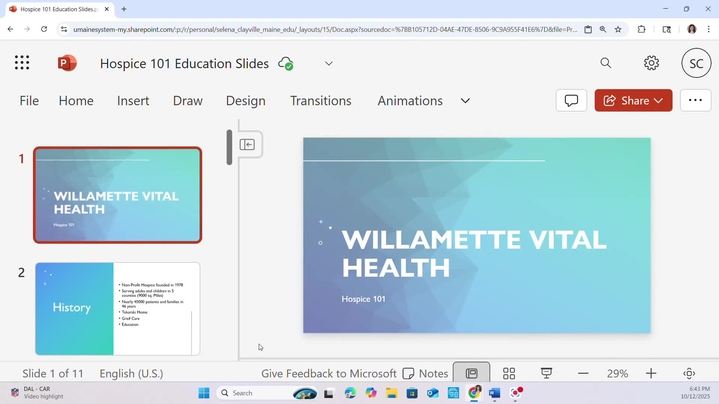Screen dimensions: 719x404
Task: Select slide 2 History thumbnail
Action: [118, 308]
